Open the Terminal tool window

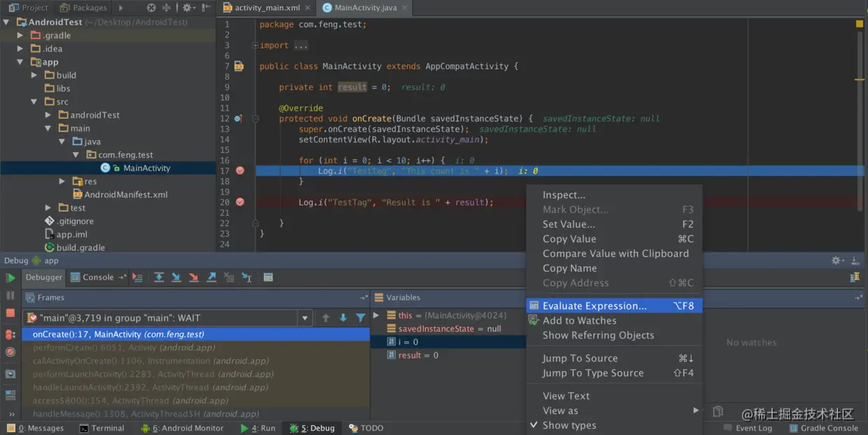point(102,429)
